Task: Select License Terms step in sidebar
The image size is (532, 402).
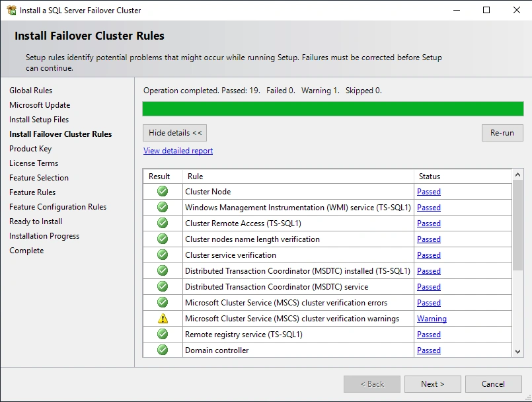Action: click(x=34, y=163)
